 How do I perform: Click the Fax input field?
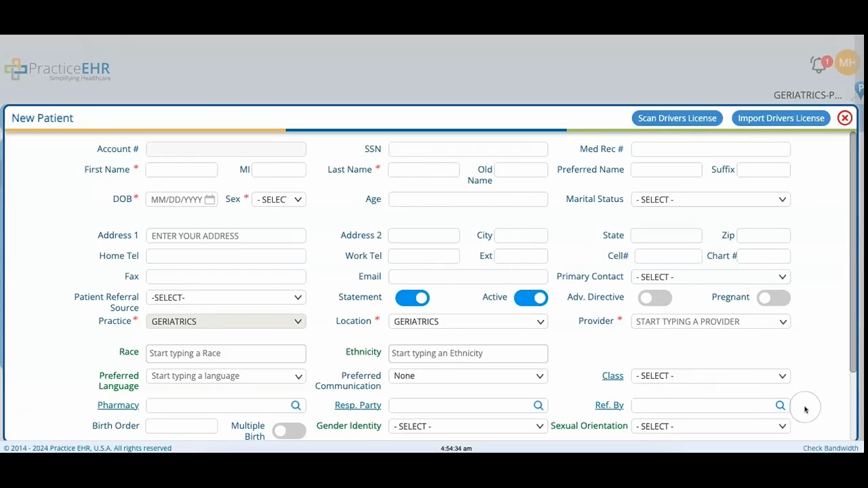pos(226,277)
